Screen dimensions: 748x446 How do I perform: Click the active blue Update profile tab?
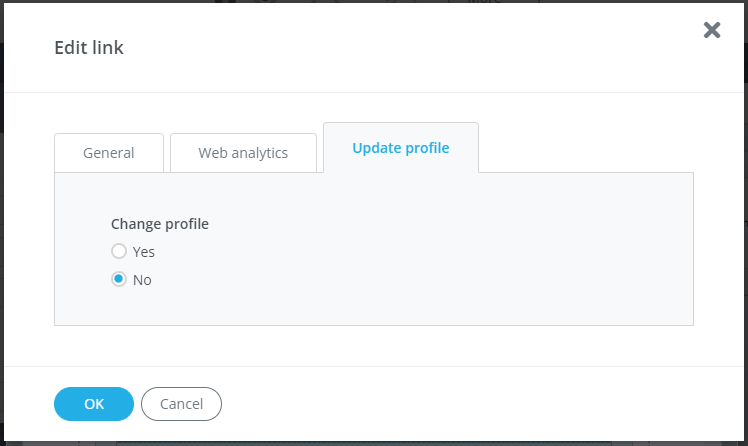pyautogui.click(x=401, y=148)
